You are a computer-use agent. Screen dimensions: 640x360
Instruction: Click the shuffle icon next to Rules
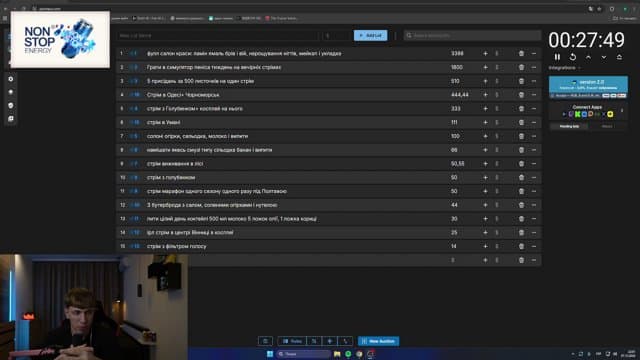[x=314, y=341]
